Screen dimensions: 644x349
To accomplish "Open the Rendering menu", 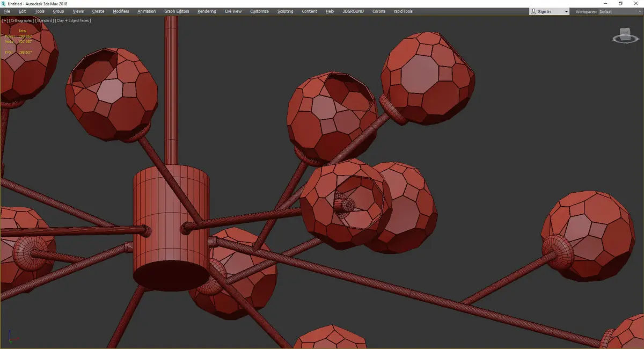I will pyautogui.click(x=207, y=11).
